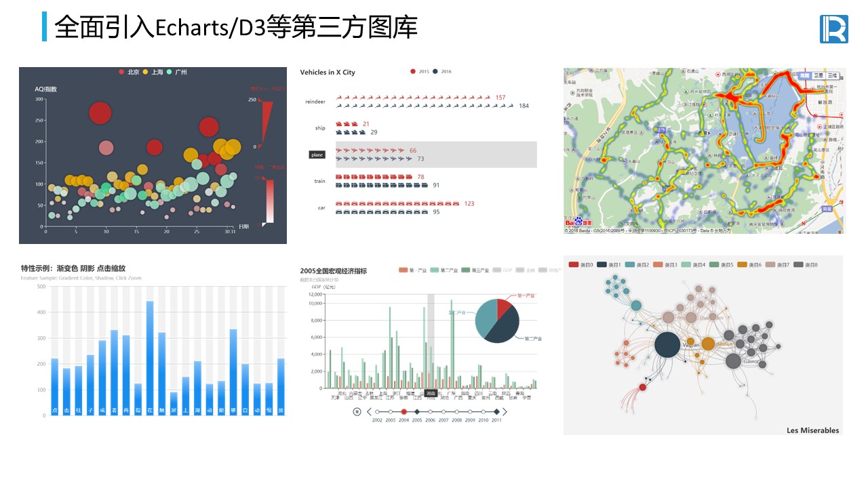The height and width of the screenshot is (488, 868).
Task: Toggle 类目6 legend category
Action: click(749, 264)
